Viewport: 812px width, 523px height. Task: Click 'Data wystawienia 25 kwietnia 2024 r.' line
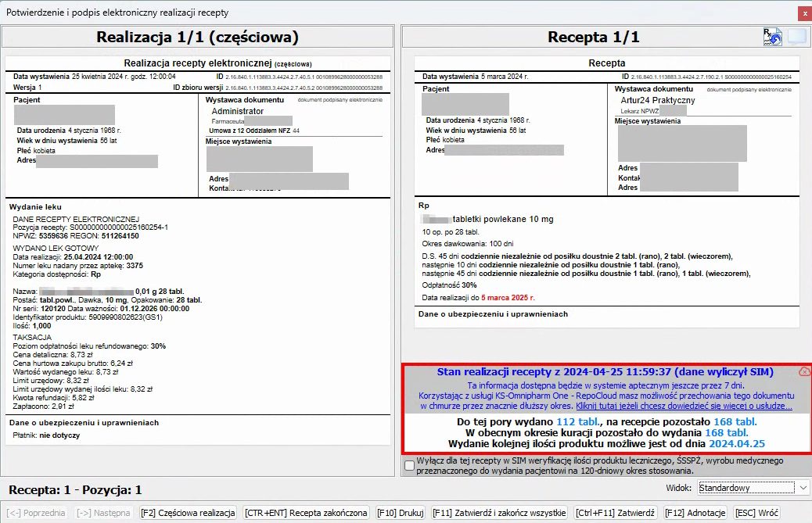(x=94, y=77)
